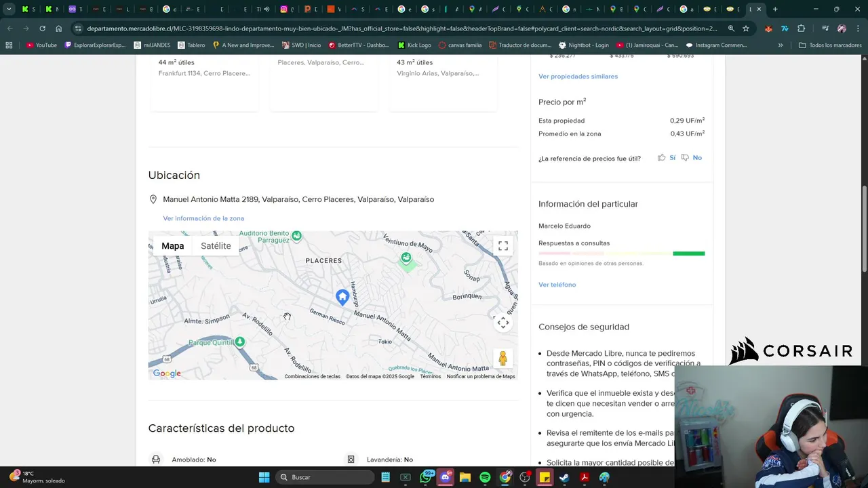Click the 0,43 UF/m² zone average value
This screenshot has width=868, height=488.
(x=687, y=134)
